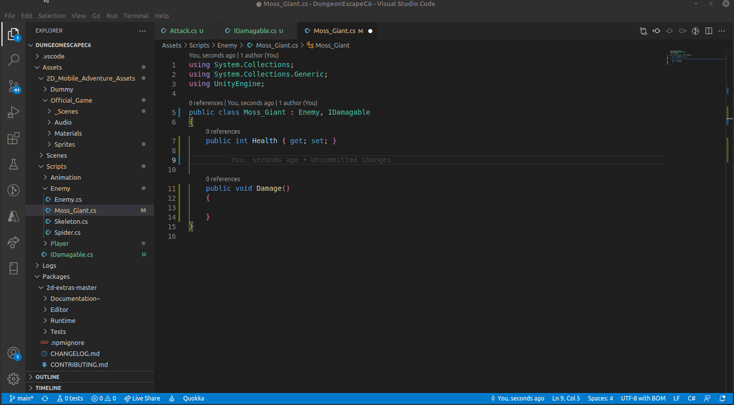Close the unsaved Moss_Giant.cs tab dot
Image resolution: width=734 pixels, height=405 pixels.
click(x=370, y=31)
